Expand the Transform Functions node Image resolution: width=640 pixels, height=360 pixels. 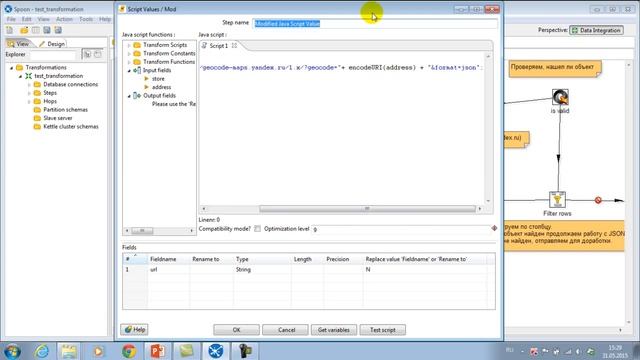pyautogui.click(x=129, y=62)
